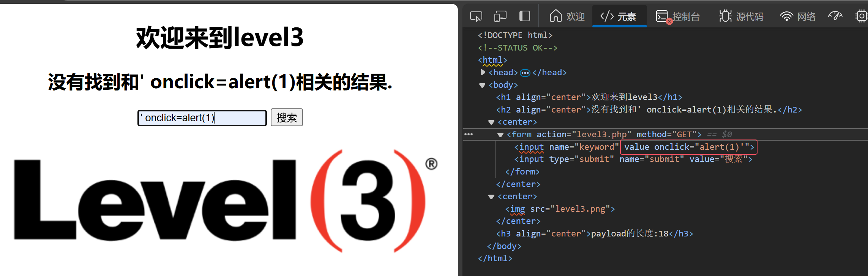The height and width of the screenshot is (276, 868).
Task: Click the dock side panel icon
Action: coord(525,16)
